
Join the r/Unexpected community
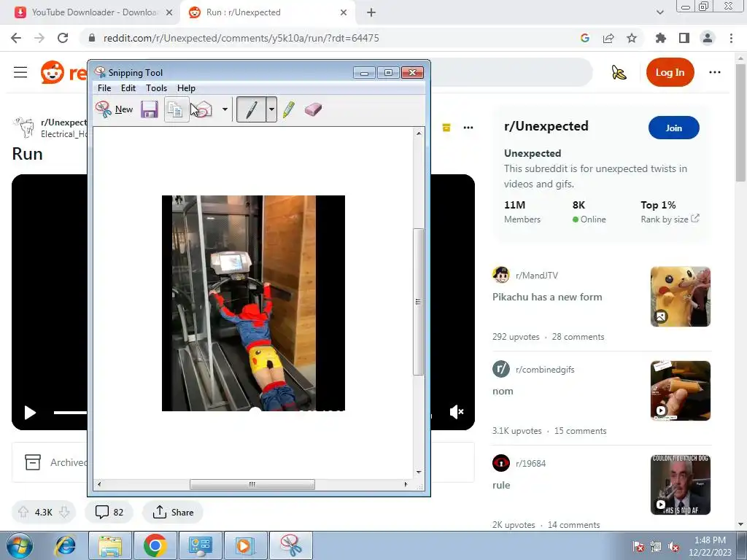point(673,128)
